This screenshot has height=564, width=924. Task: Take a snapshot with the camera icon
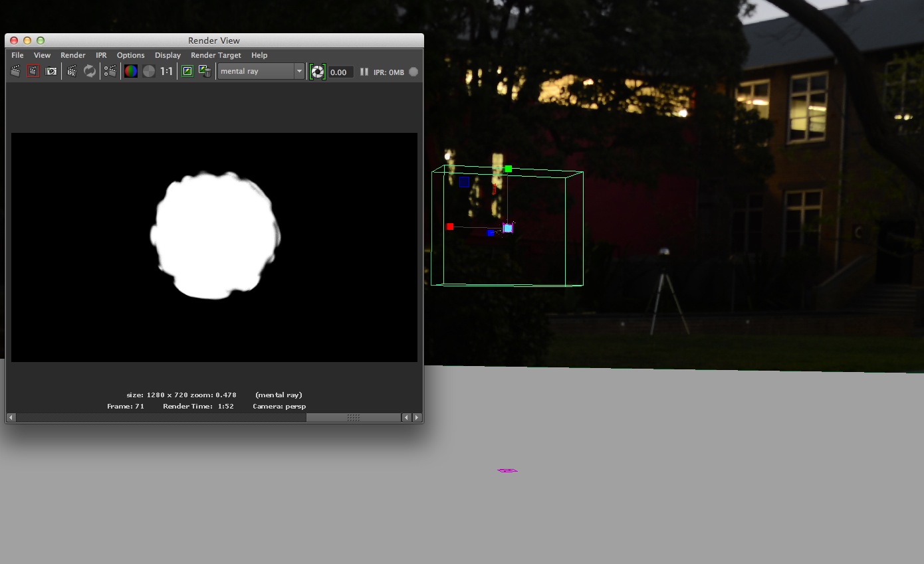point(51,71)
